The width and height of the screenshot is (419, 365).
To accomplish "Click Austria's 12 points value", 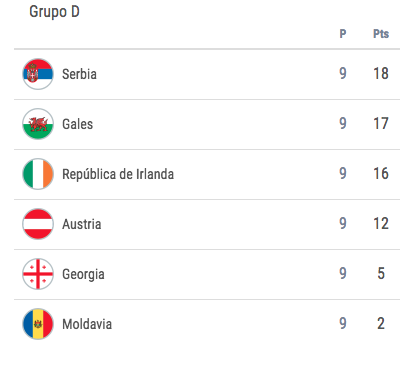I will pyautogui.click(x=381, y=224).
